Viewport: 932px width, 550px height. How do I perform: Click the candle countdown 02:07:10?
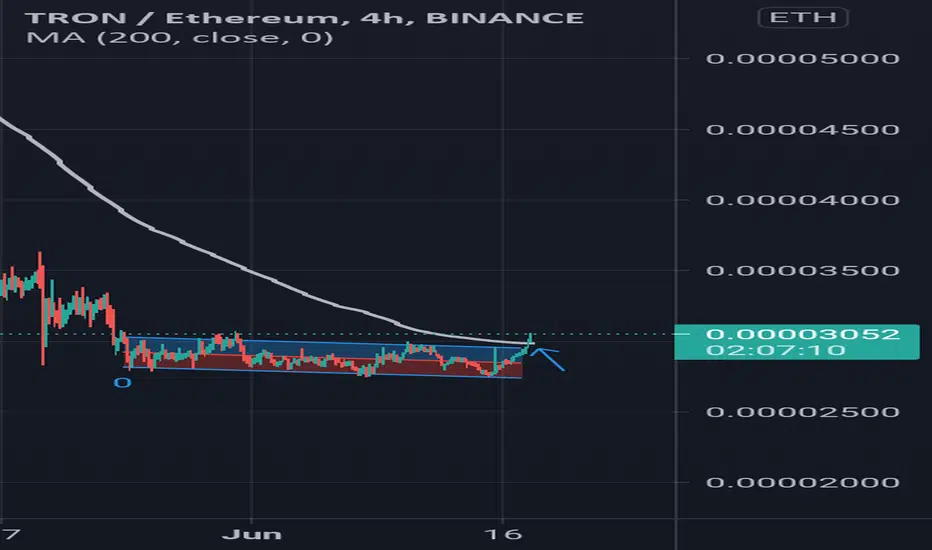pos(776,350)
